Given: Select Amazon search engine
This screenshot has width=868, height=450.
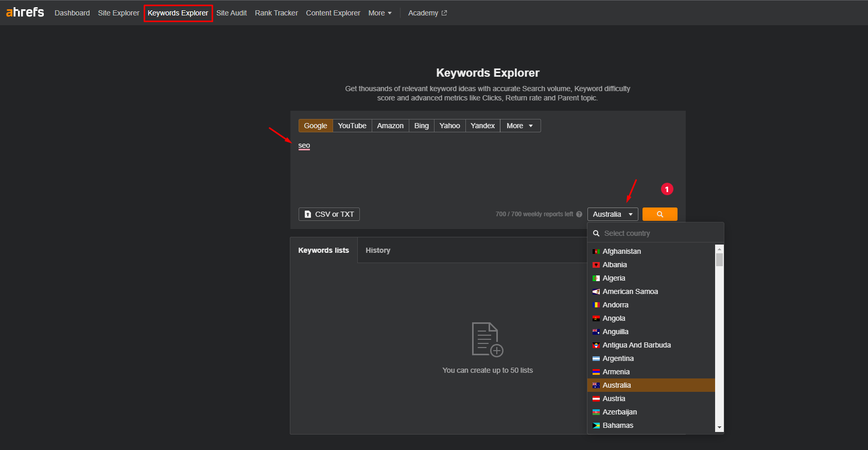Looking at the screenshot, I should pyautogui.click(x=390, y=126).
